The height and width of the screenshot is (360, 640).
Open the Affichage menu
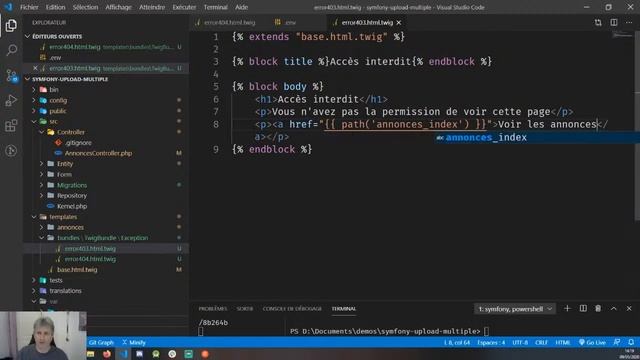pyautogui.click(x=118, y=7)
